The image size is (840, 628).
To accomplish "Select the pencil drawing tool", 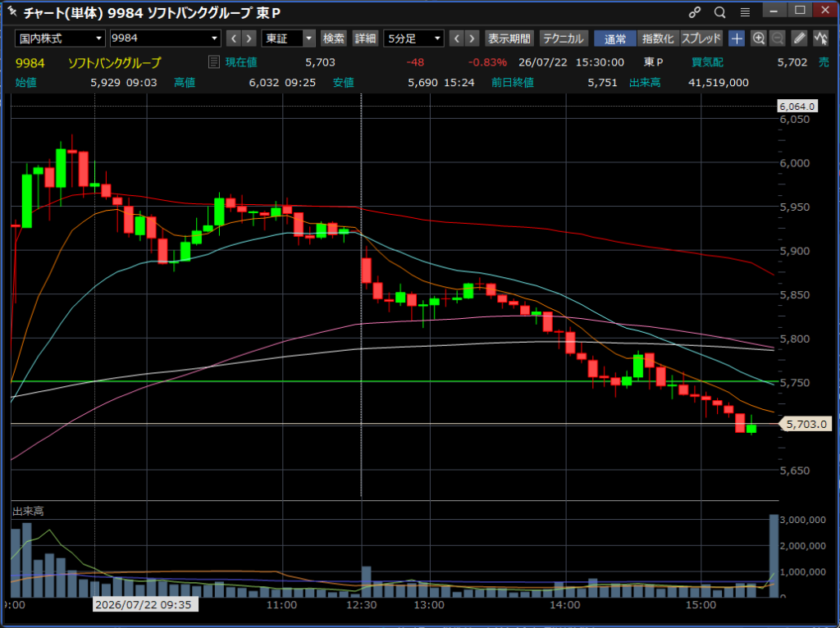I will [799, 39].
